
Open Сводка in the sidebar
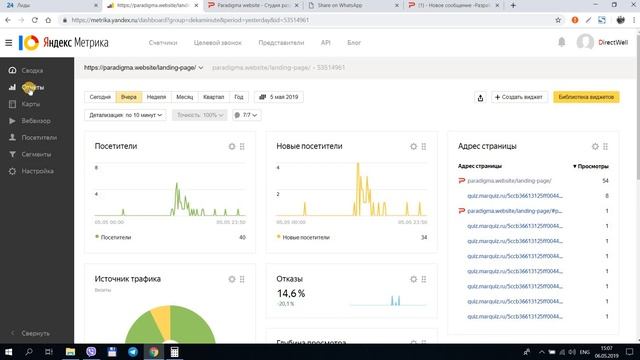(x=32, y=71)
